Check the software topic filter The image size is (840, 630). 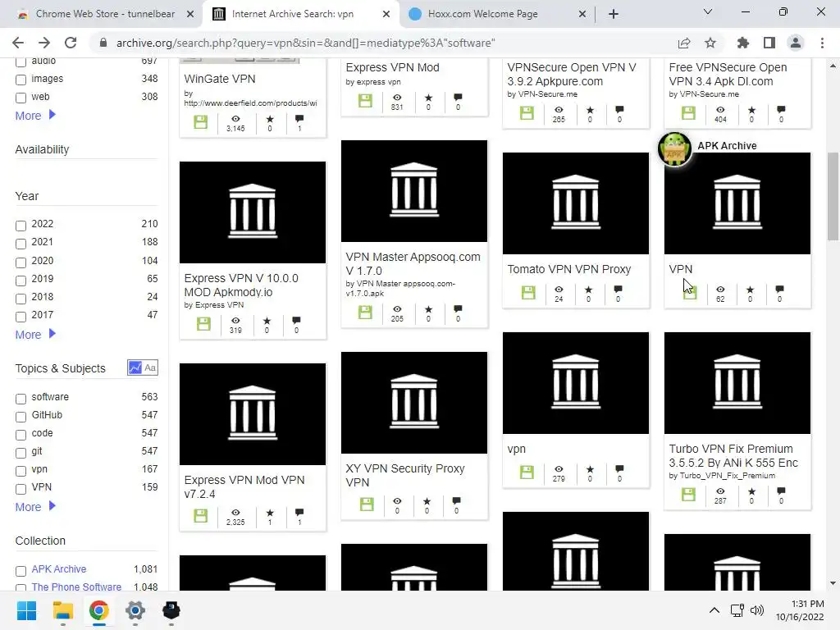click(x=21, y=399)
